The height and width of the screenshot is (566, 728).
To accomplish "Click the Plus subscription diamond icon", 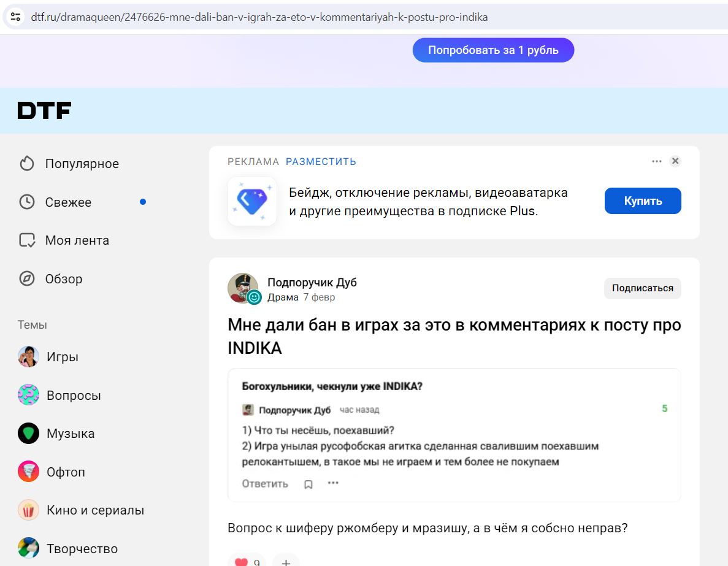I will (252, 201).
